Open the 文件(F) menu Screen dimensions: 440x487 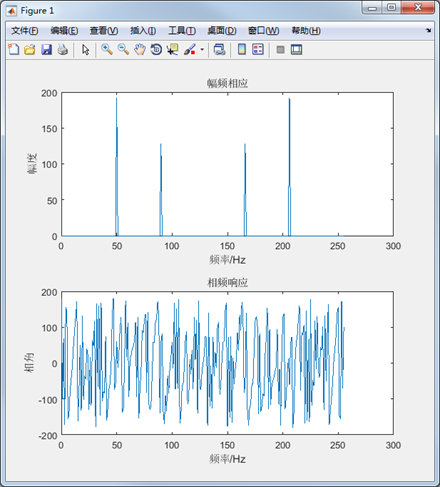[x=25, y=31]
